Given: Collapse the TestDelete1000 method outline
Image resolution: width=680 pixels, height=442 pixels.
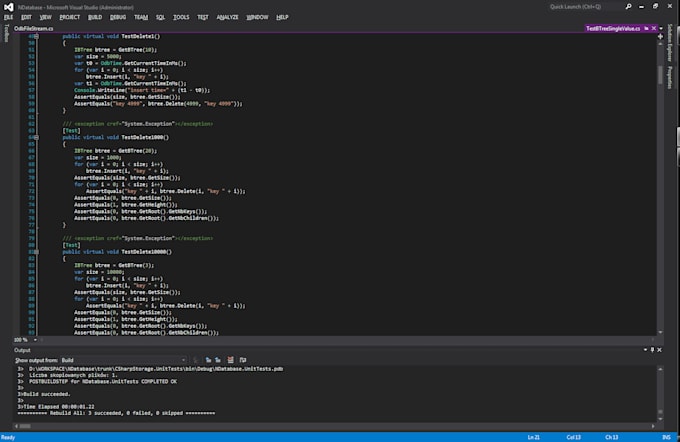Looking at the screenshot, I should [36, 138].
